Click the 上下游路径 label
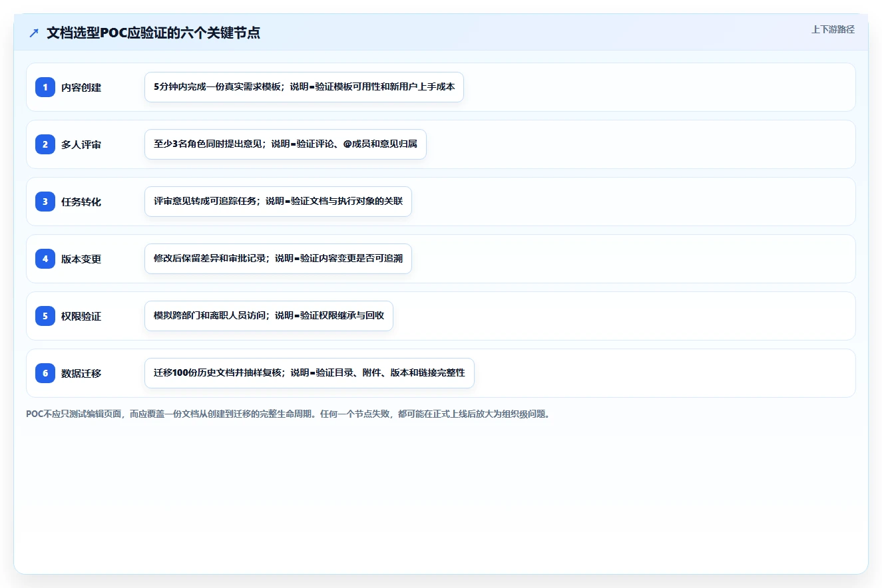The image size is (882, 588). pos(833,29)
